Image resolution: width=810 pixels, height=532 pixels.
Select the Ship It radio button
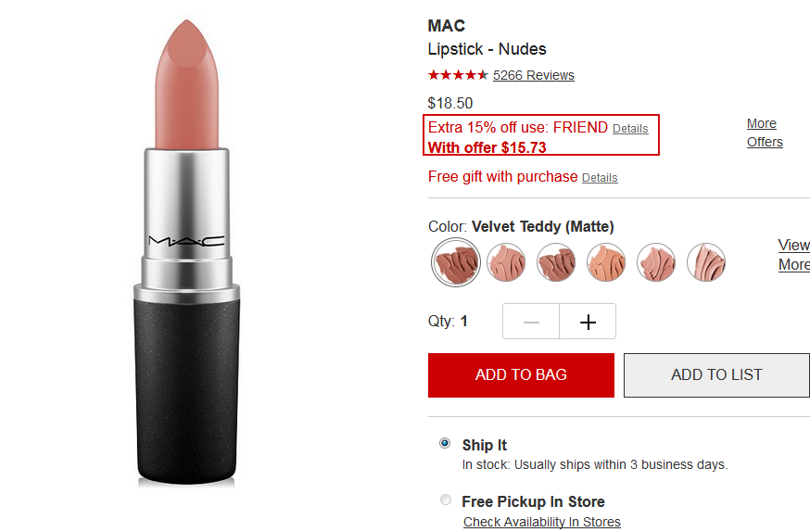445,443
